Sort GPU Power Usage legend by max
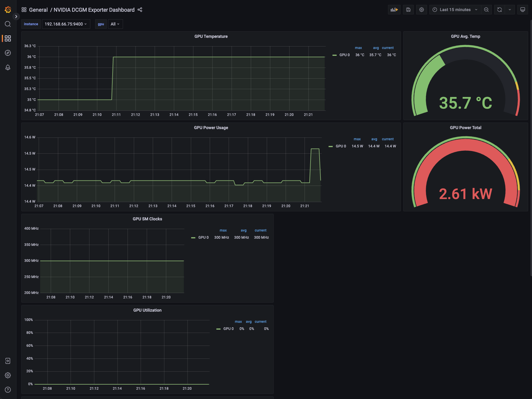The height and width of the screenshot is (399, 532). (x=357, y=139)
